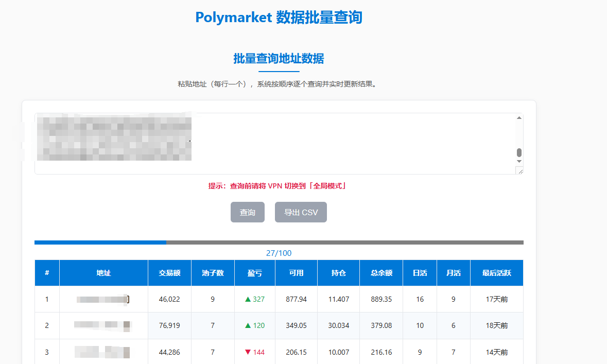Click the 14天前 last active cell
The height and width of the screenshot is (364, 607).
pos(497,352)
